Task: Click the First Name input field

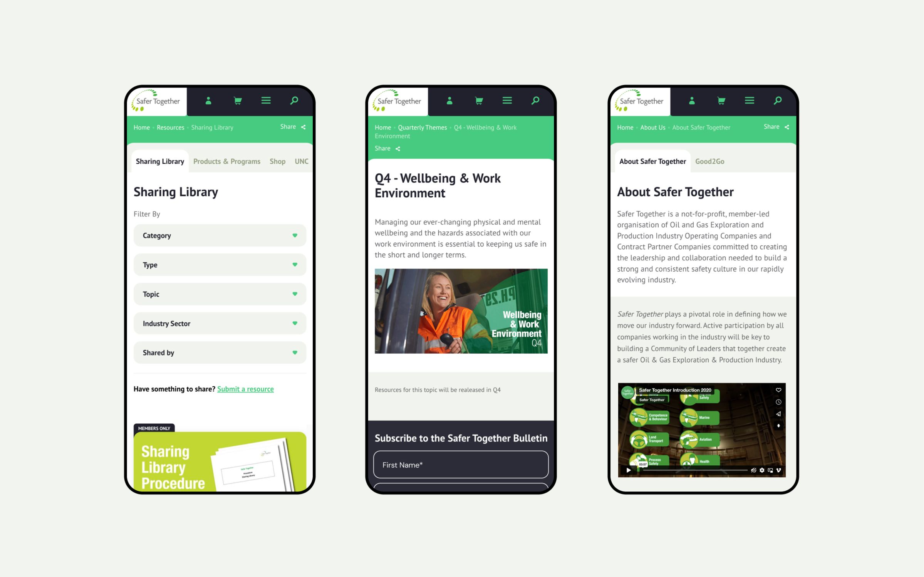Action: click(x=461, y=465)
